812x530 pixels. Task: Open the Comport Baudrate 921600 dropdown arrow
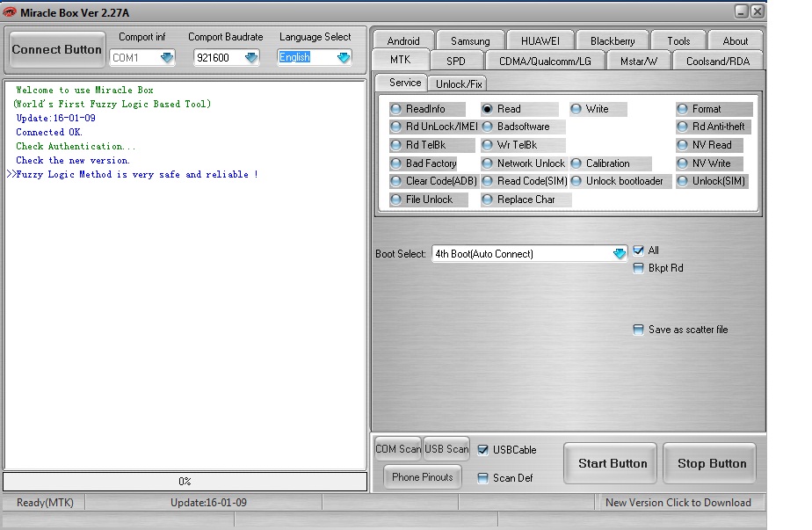coord(251,57)
